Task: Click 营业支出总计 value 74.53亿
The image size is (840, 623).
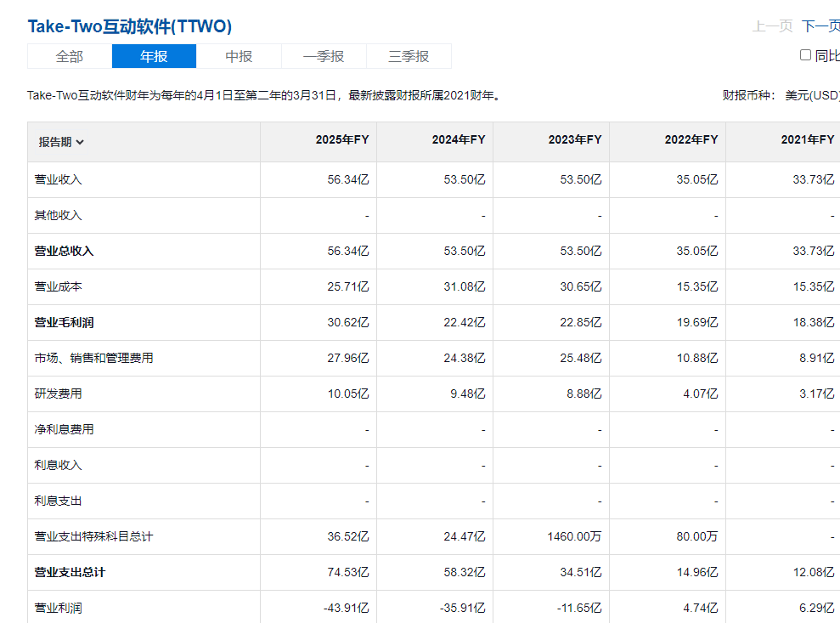Action: tap(348, 572)
